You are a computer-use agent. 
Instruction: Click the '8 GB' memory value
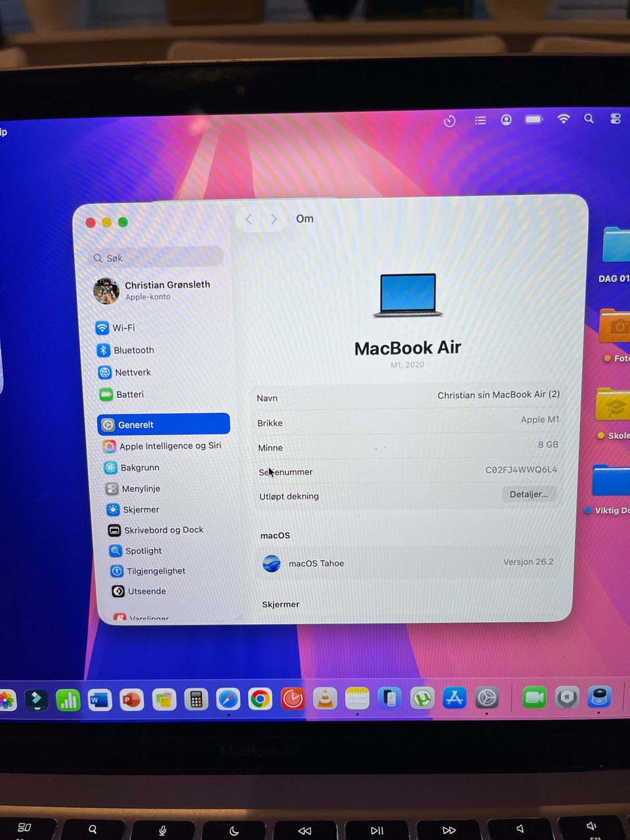click(548, 444)
